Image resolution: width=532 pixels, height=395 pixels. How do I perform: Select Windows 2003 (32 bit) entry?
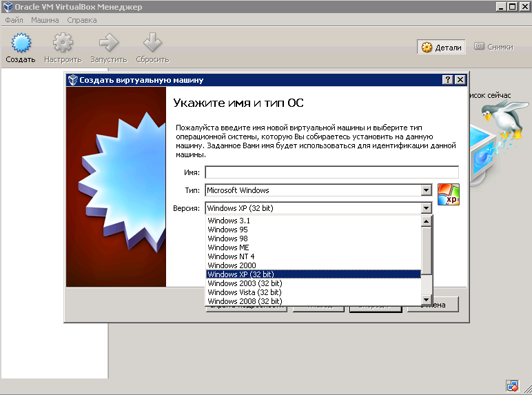[x=314, y=283]
